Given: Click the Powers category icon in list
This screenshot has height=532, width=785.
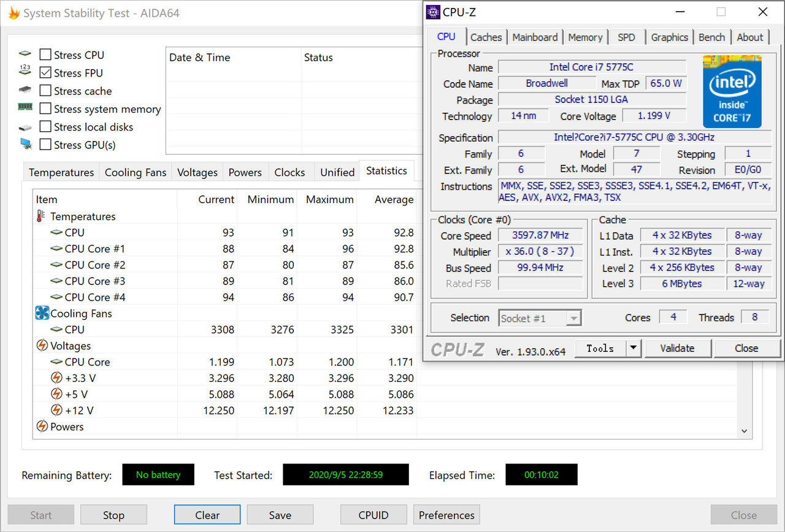Looking at the screenshot, I should tap(42, 427).
